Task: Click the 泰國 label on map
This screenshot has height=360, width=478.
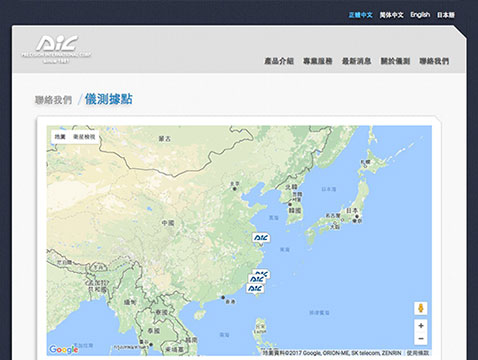Action: [x=154, y=331]
